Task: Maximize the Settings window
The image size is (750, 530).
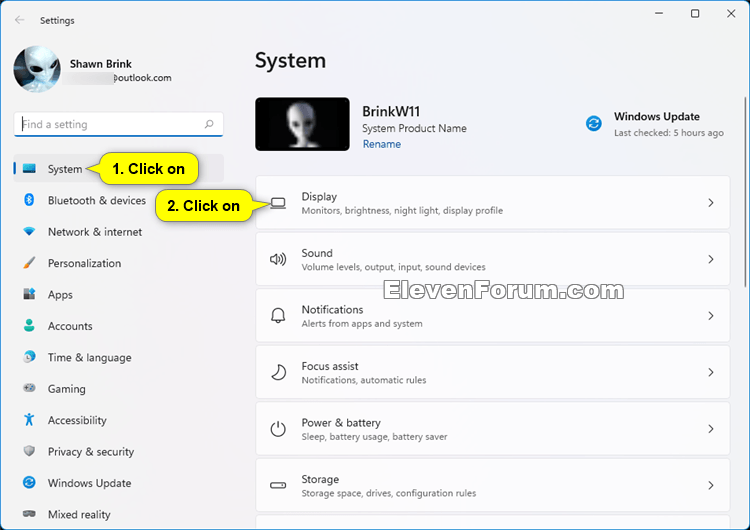Action: coord(695,13)
